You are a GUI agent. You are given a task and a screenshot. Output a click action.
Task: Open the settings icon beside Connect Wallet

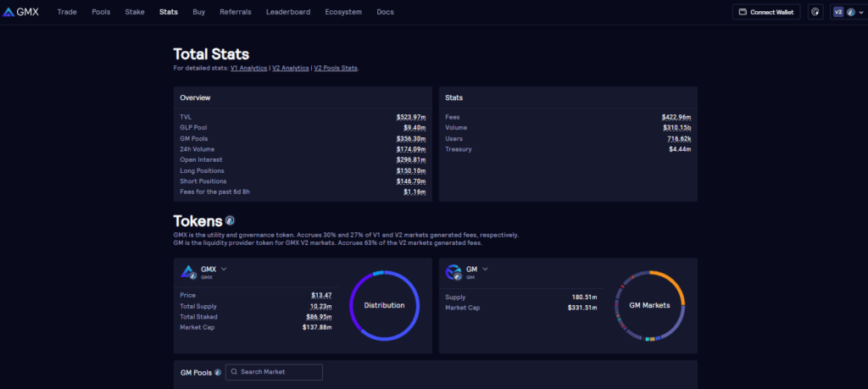[815, 12]
